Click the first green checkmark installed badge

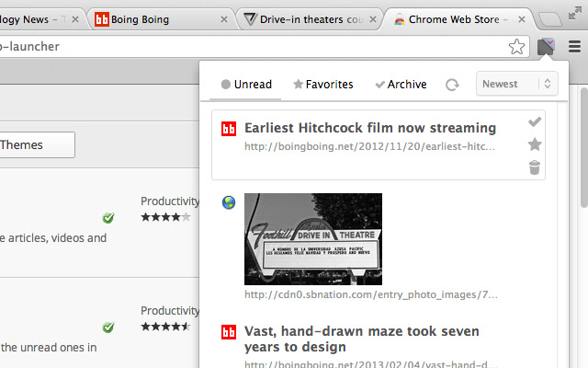tap(108, 218)
